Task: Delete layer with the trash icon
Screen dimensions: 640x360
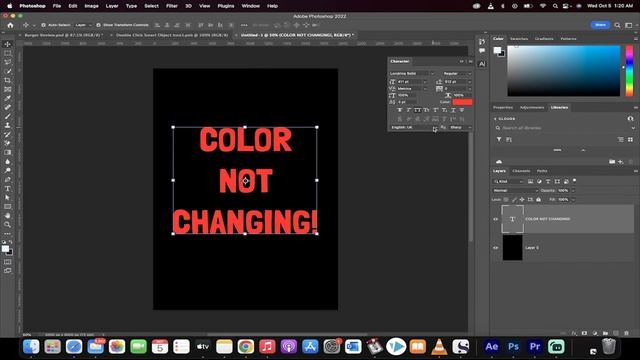Action: pos(627,333)
